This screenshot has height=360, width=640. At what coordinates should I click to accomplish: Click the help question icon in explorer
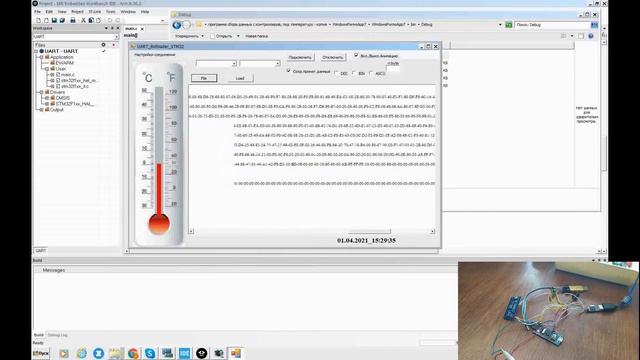[591, 36]
